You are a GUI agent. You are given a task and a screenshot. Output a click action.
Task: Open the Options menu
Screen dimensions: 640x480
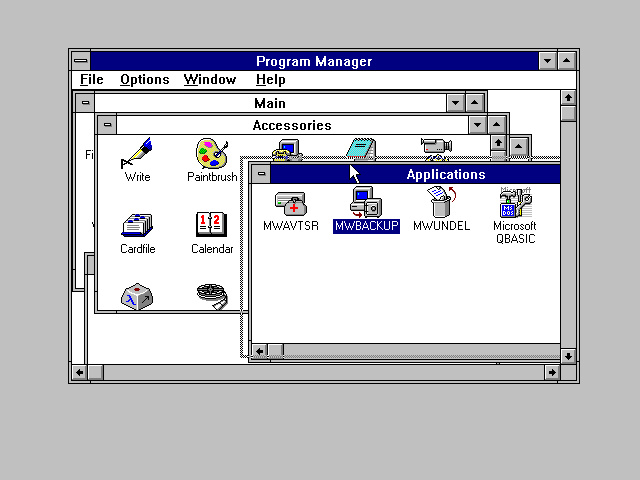point(144,80)
